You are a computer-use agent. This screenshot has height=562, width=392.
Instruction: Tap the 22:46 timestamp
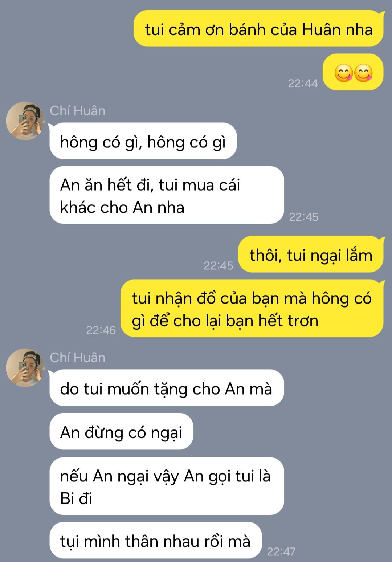tap(101, 330)
